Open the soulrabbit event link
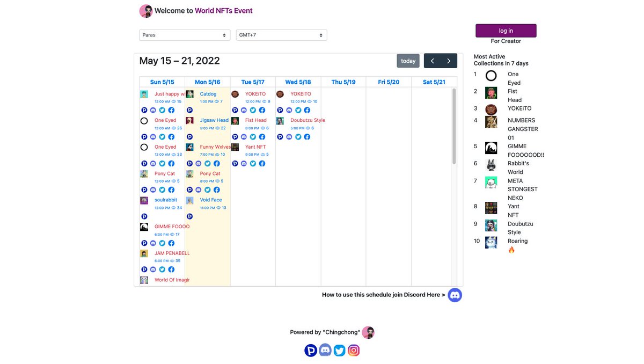 pyautogui.click(x=166, y=200)
